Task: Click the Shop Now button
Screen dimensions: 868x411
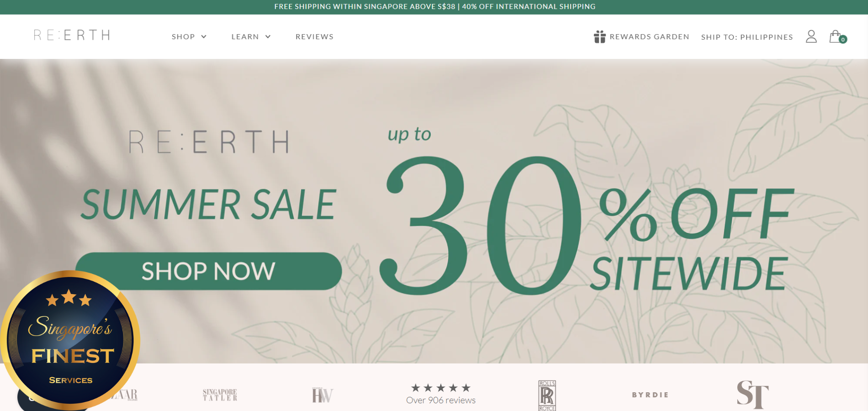Action: [208, 271]
